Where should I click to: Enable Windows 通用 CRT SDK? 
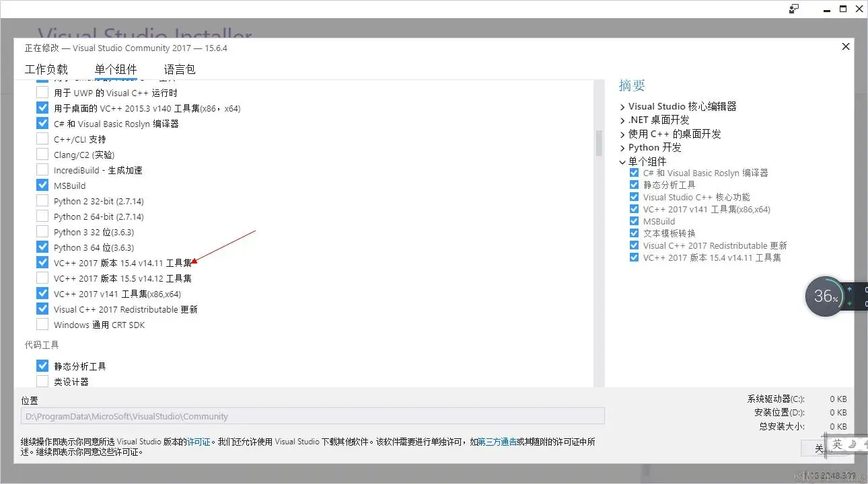(42, 325)
